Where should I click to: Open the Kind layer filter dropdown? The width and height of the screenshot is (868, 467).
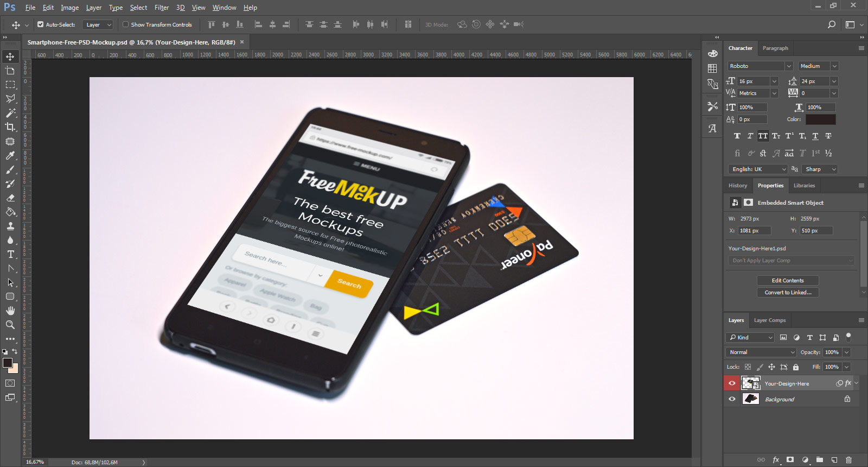click(x=750, y=338)
